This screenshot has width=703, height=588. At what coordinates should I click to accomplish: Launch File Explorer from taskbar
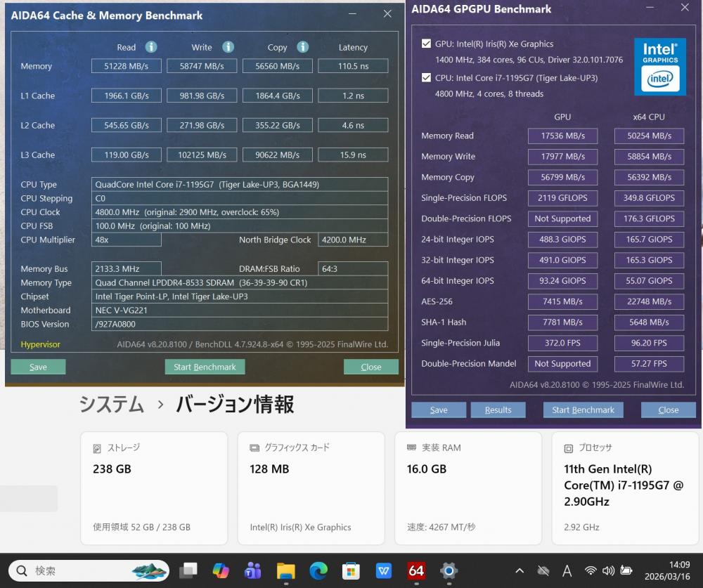coord(285,570)
